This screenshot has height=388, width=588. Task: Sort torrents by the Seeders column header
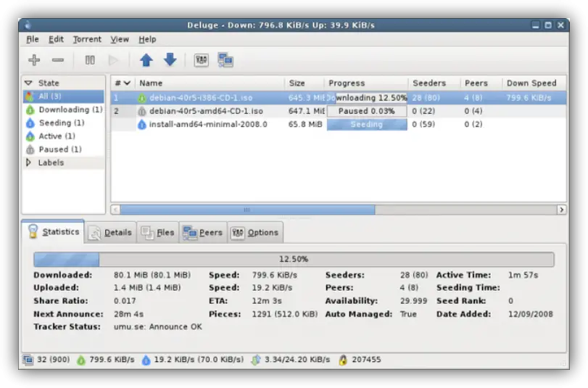434,83
